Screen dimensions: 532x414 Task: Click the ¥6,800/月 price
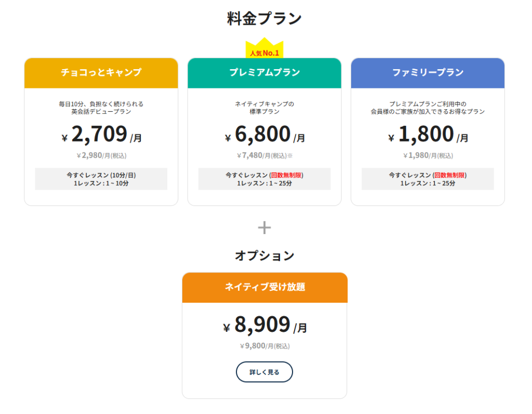[264, 135]
